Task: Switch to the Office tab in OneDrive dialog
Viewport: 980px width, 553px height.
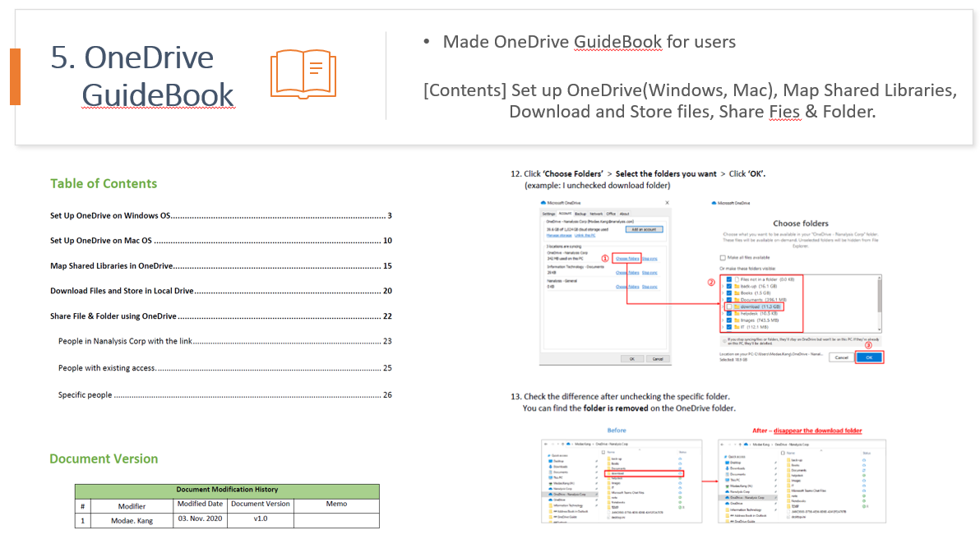Action: [611, 214]
